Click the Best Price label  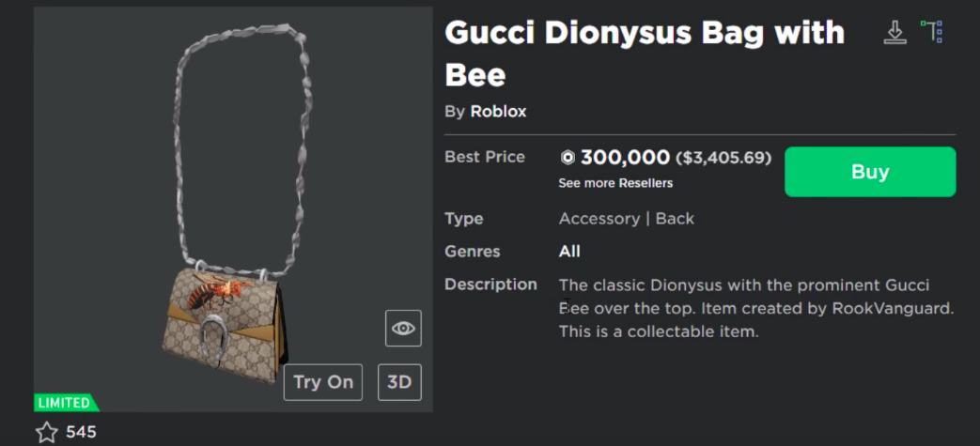point(484,157)
